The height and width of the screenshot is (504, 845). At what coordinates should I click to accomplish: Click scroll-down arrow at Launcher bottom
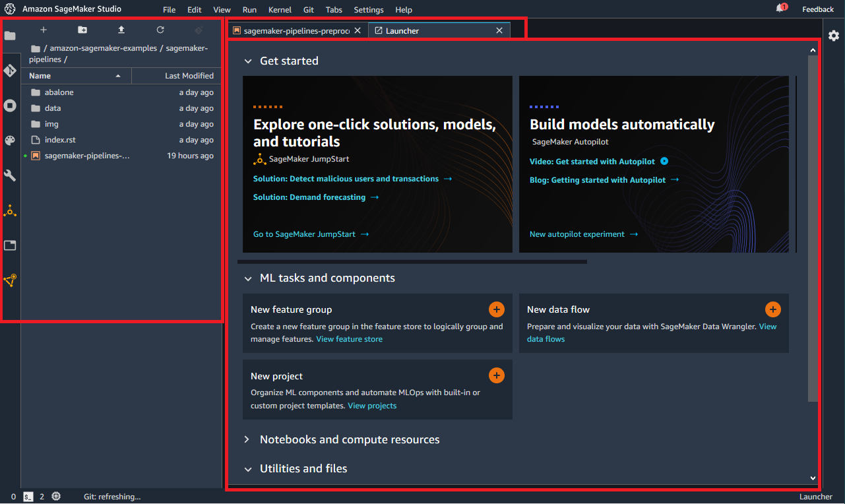(x=813, y=478)
